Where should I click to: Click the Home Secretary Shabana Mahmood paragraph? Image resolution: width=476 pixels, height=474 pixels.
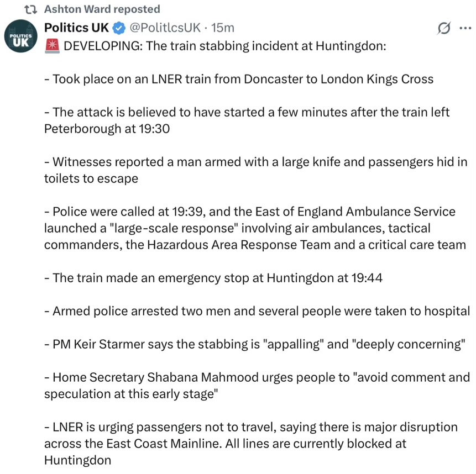pyautogui.click(x=257, y=386)
